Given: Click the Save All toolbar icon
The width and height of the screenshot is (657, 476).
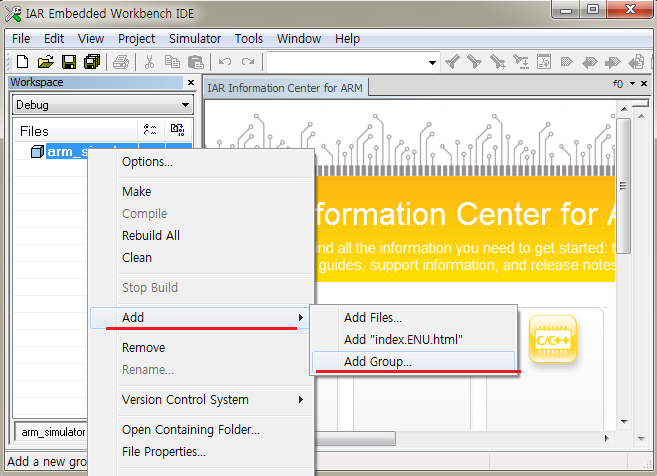Looking at the screenshot, I should click(x=92, y=62).
